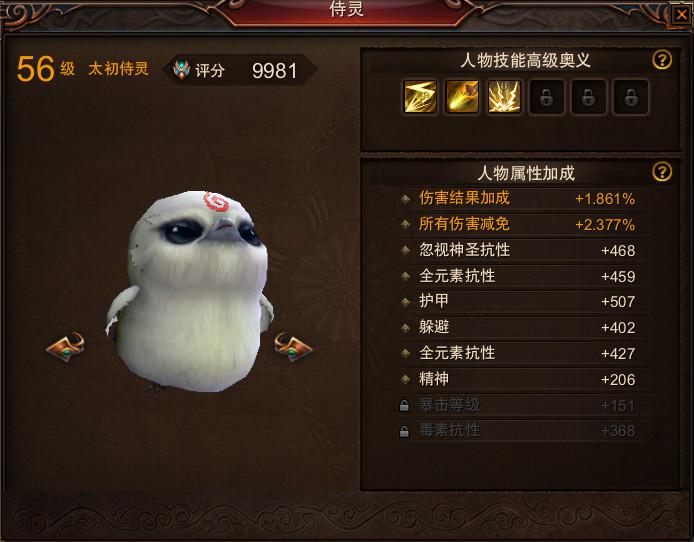Switch to next spirit with right arrow
The width and height of the screenshot is (694, 542).
click(x=293, y=347)
